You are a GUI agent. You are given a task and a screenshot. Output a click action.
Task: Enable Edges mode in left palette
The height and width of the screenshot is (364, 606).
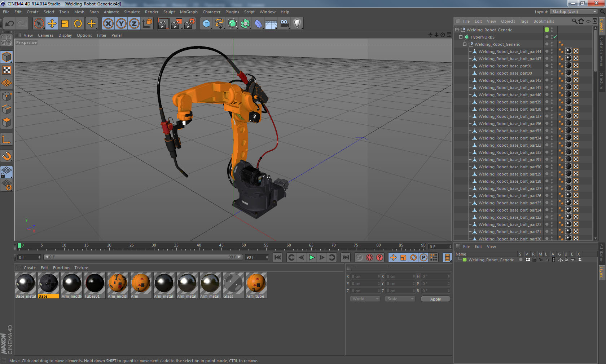(6, 110)
